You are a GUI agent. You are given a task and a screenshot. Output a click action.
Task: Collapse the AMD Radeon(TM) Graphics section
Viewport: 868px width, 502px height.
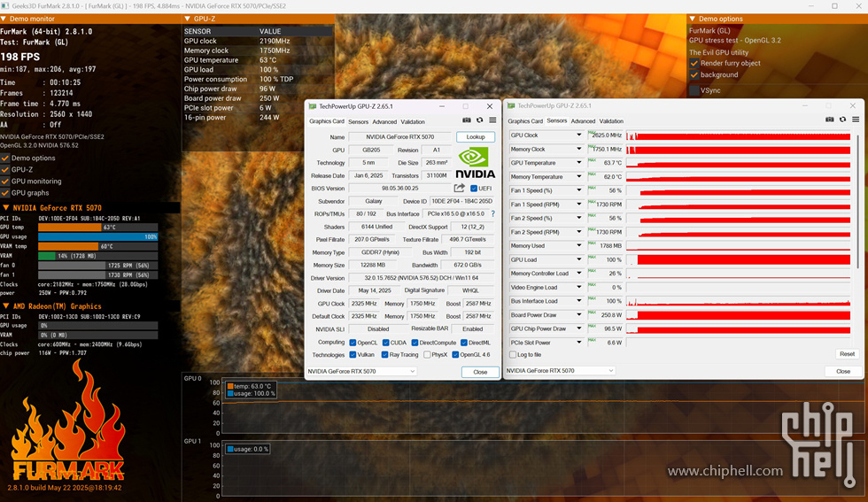(x=5, y=306)
